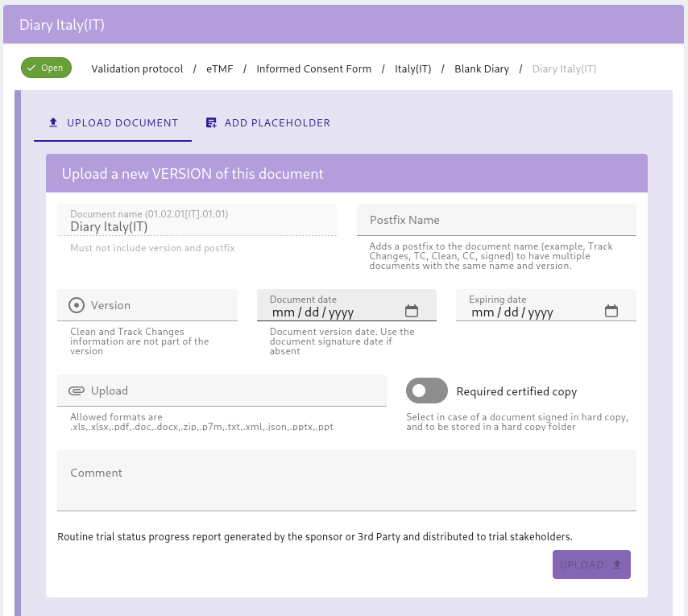This screenshot has width=688, height=616.
Task: Click the 'Diary Italy(IT)' page title header
Action: pos(62,24)
